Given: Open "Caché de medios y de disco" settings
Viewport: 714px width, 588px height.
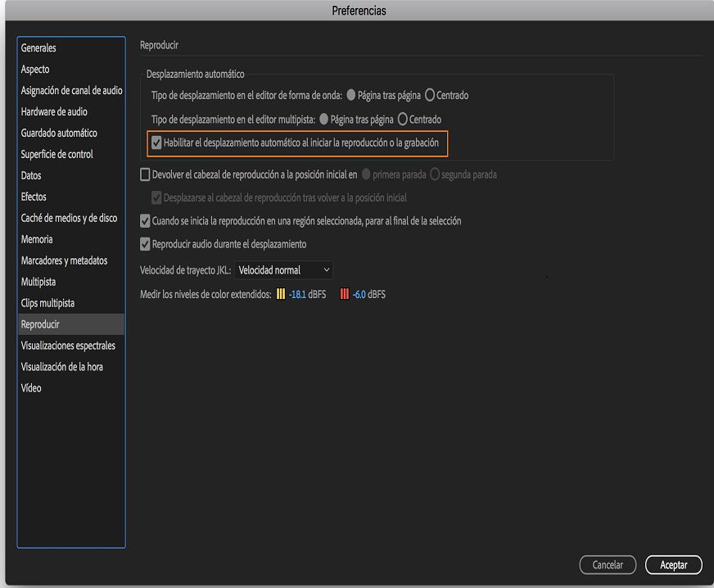Looking at the screenshot, I should [67, 218].
